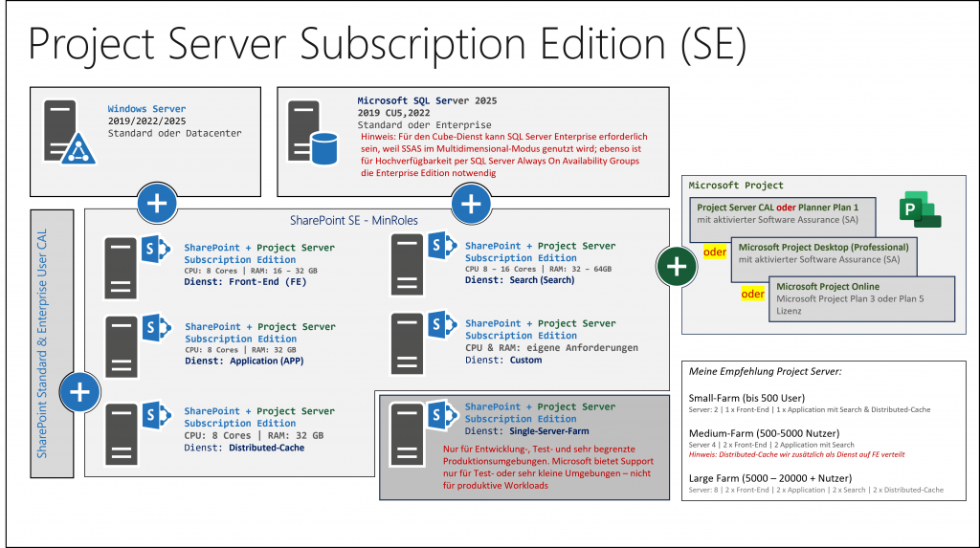Click the SQL Server database icon

coord(313,134)
